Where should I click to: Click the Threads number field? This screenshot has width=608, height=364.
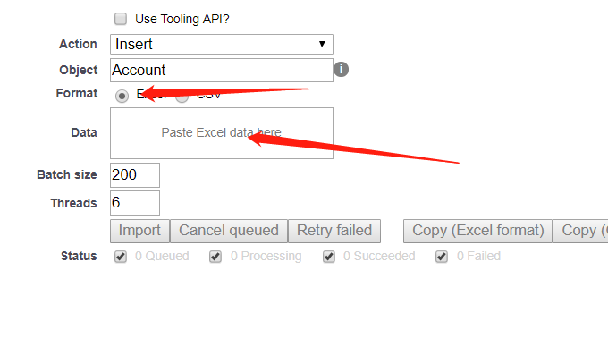pyautogui.click(x=134, y=203)
